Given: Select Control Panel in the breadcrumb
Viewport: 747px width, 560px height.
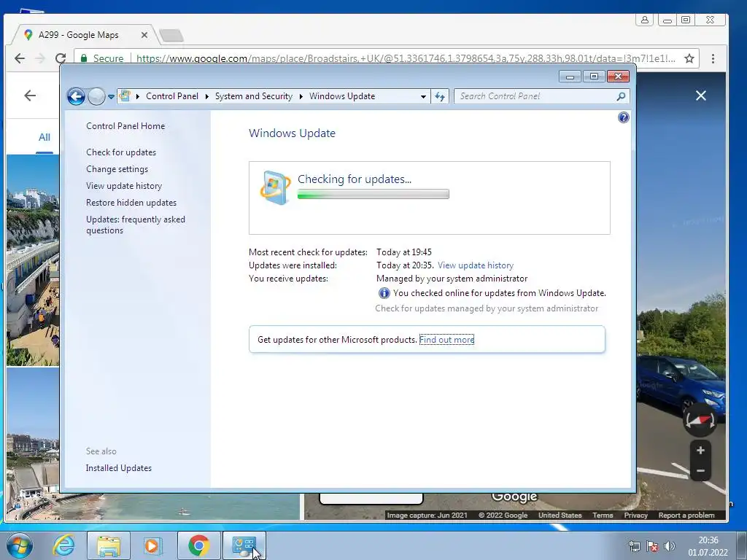Looking at the screenshot, I should pyautogui.click(x=172, y=96).
